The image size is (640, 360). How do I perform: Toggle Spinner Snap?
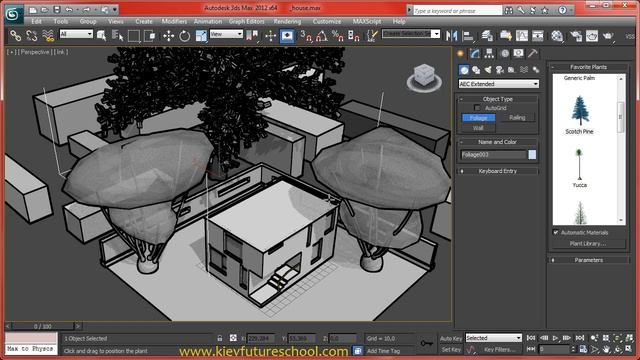[x=353, y=36]
